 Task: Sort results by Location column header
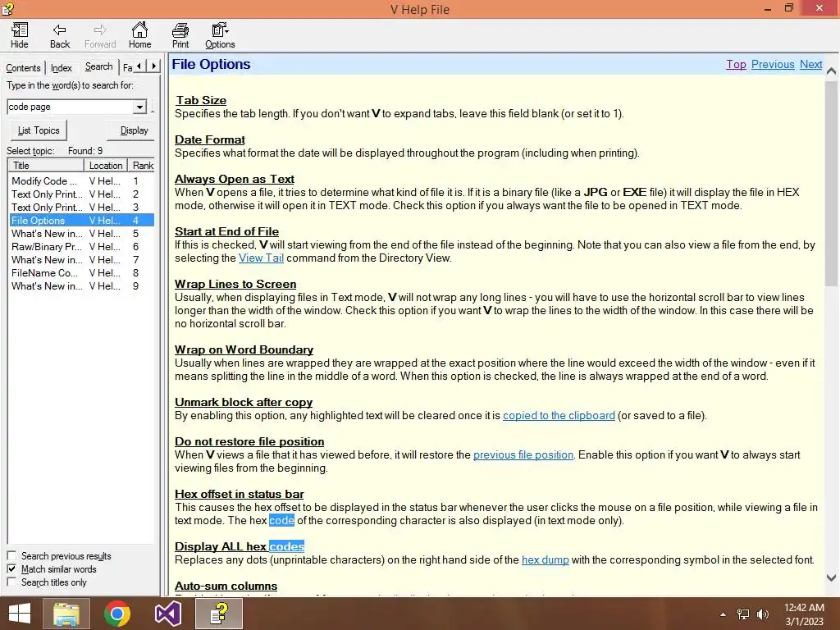(x=106, y=166)
